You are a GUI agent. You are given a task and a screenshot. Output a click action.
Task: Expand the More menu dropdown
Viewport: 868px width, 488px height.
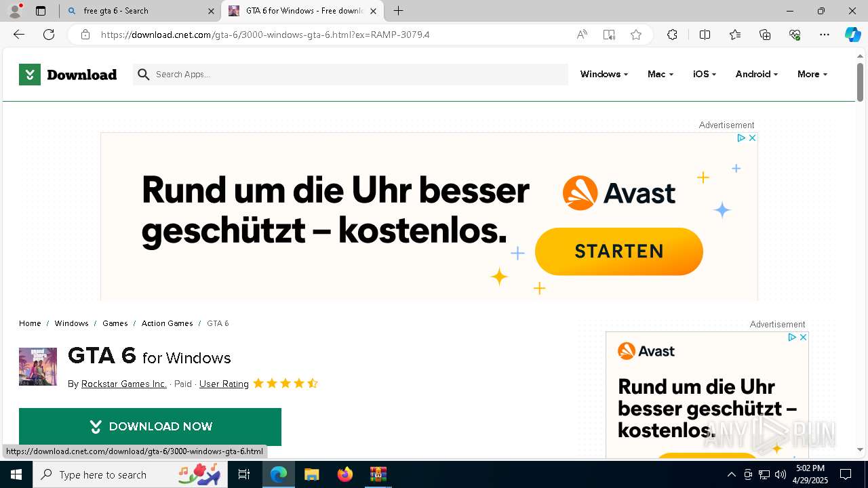pos(812,75)
